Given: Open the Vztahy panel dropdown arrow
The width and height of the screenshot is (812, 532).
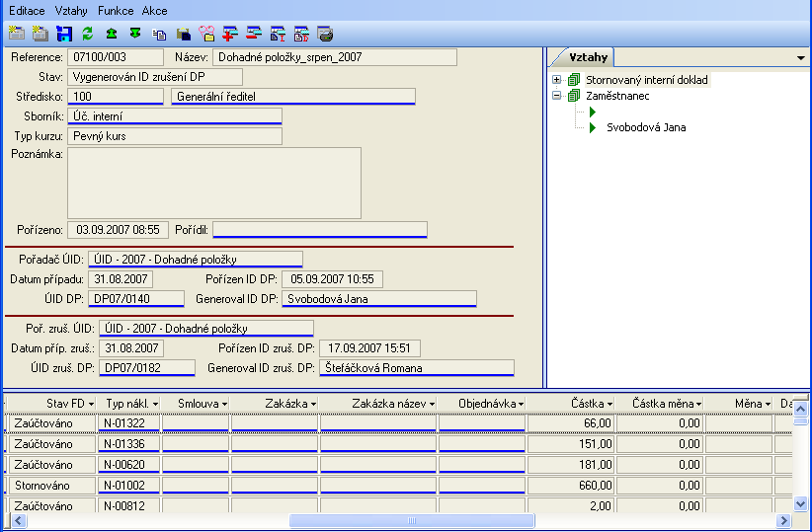Looking at the screenshot, I should [x=800, y=58].
